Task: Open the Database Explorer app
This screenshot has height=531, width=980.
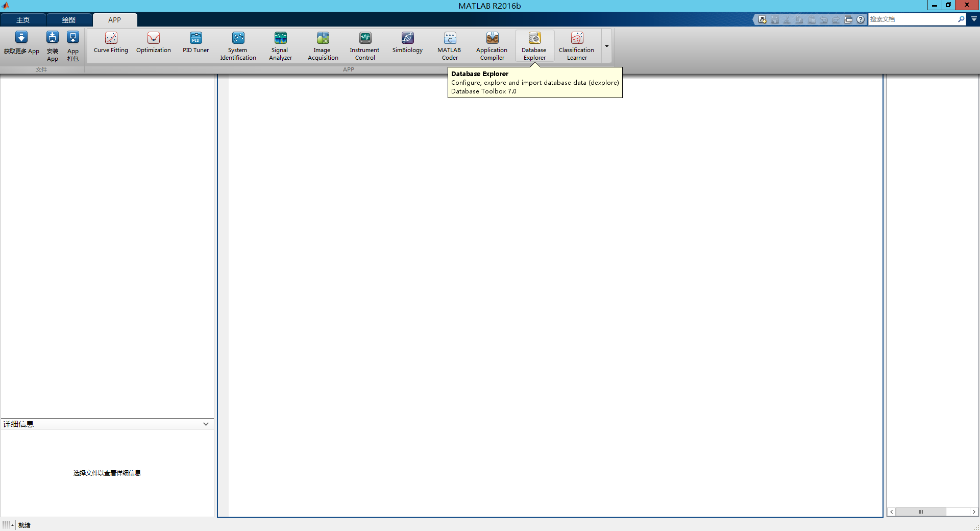Action: click(534, 45)
